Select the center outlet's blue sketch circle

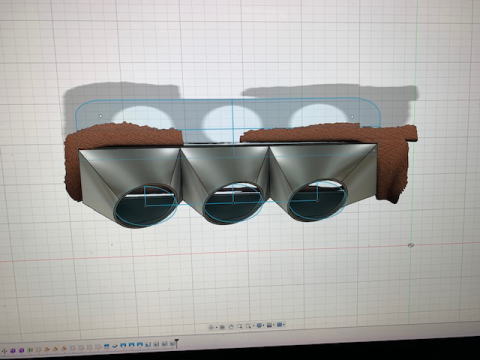tap(233, 202)
